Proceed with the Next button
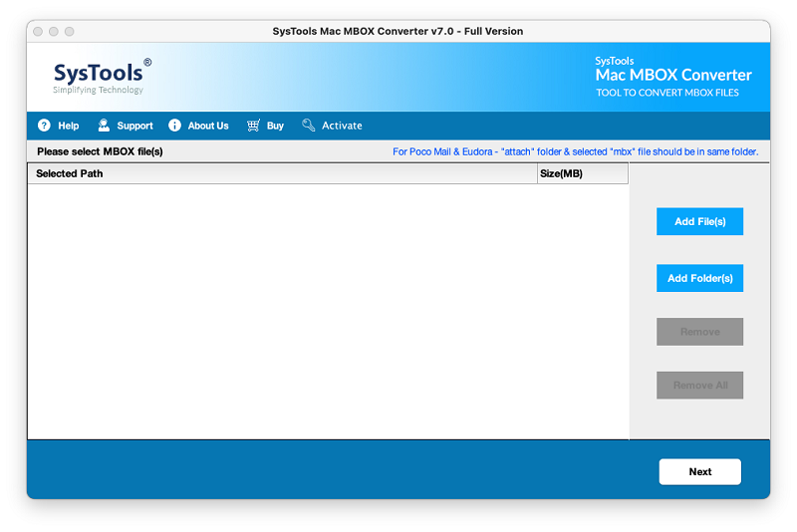 click(700, 471)
